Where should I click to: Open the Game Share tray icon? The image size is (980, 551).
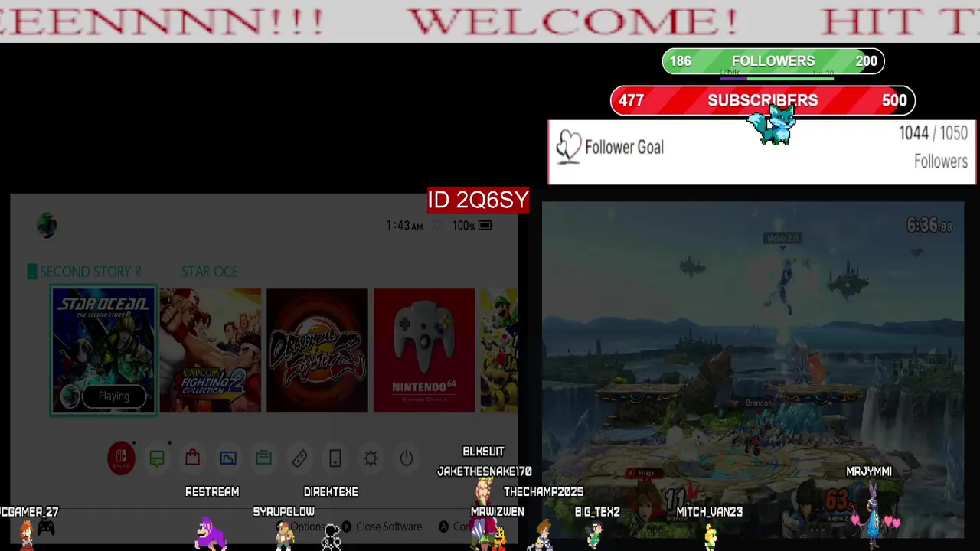[x=263, y=458]
